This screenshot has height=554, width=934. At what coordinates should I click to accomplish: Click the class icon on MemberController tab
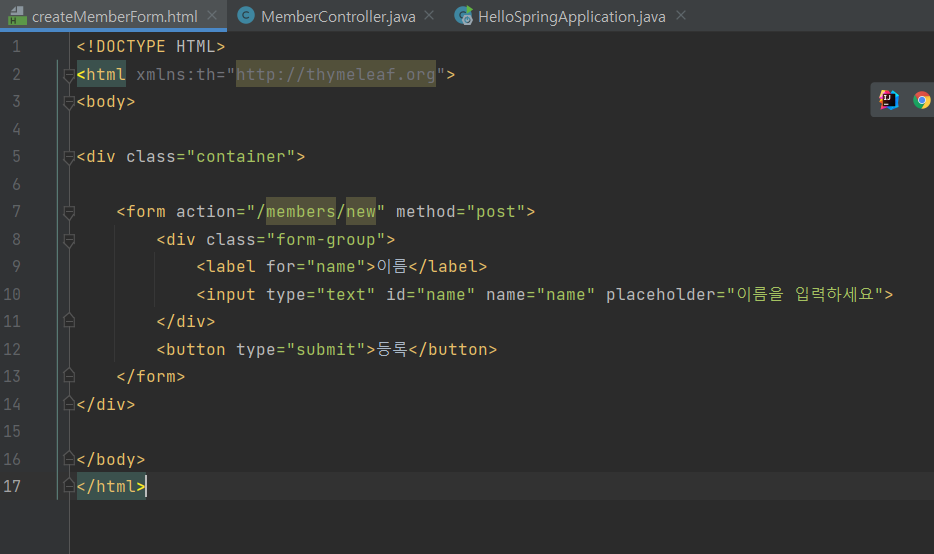pos(245,16)
